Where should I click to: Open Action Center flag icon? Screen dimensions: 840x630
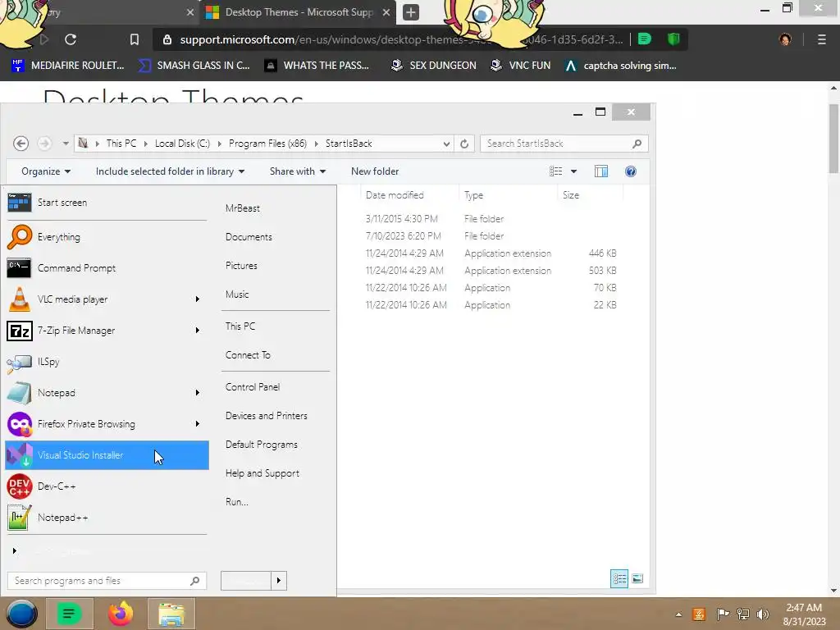[x=723, y=614]
